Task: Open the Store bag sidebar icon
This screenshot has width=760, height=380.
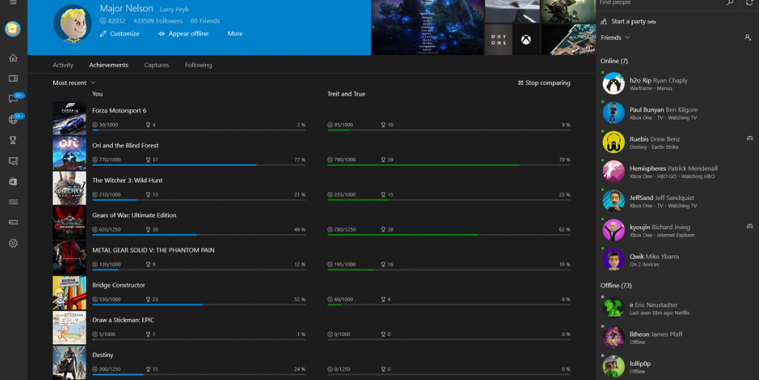Action: [x=13, y=181]
